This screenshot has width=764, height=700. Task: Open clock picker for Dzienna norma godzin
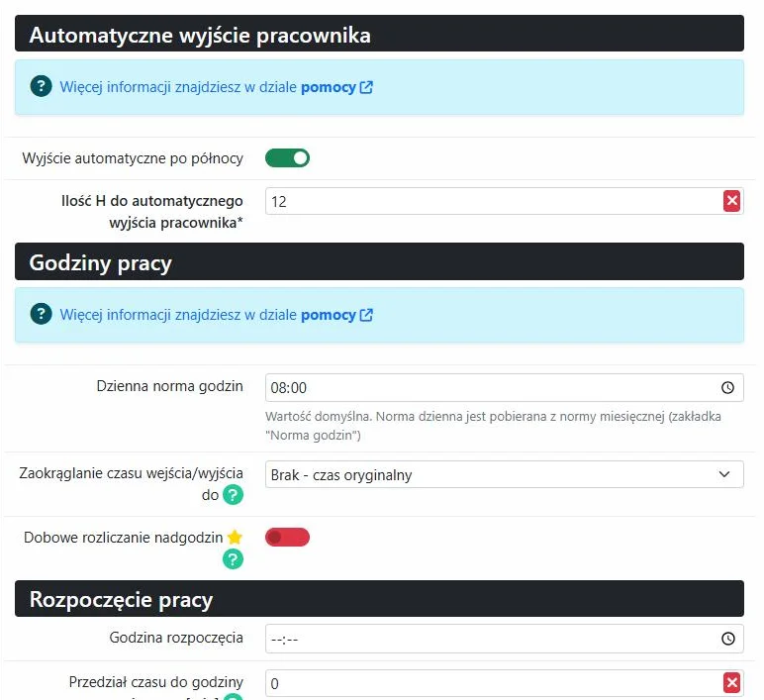point(727,387)
